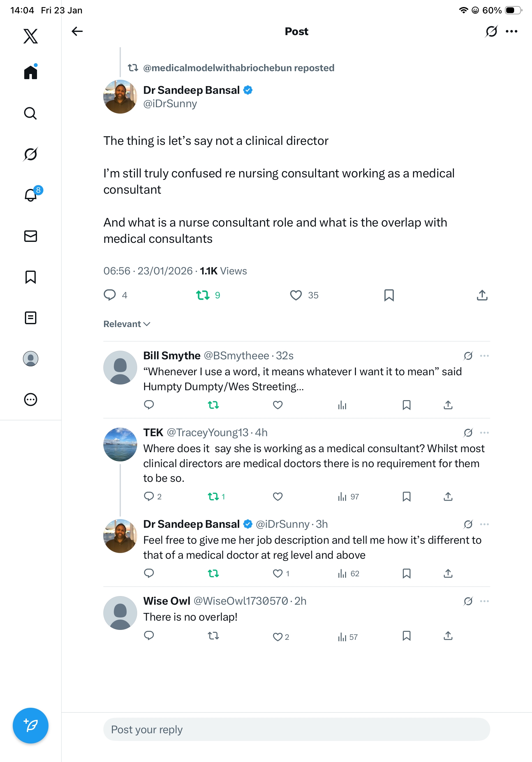532x762 pixels.
Task: Open @iDrSunny profile handle link
Action: 170,104
